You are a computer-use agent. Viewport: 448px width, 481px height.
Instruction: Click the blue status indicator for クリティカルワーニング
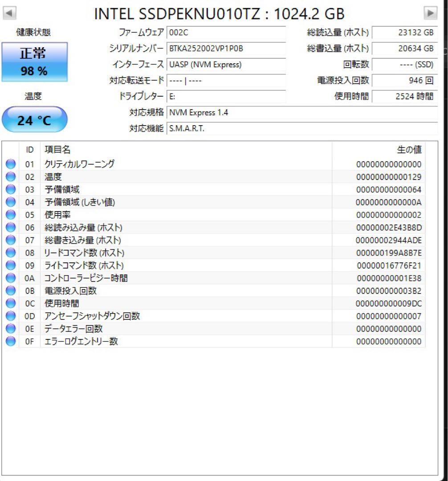[x=10, y=164]
